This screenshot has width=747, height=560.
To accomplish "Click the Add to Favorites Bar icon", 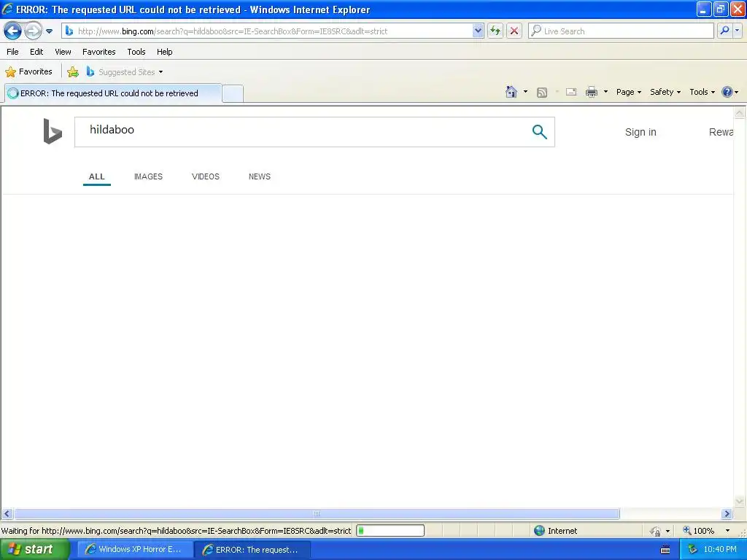I will [73, 72].
